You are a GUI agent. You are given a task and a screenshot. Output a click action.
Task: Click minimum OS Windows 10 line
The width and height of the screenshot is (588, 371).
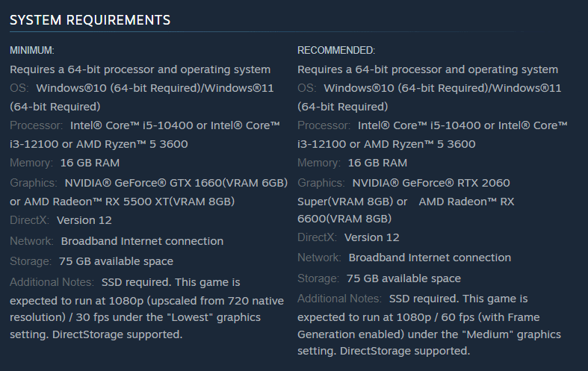tap(142, 97)
